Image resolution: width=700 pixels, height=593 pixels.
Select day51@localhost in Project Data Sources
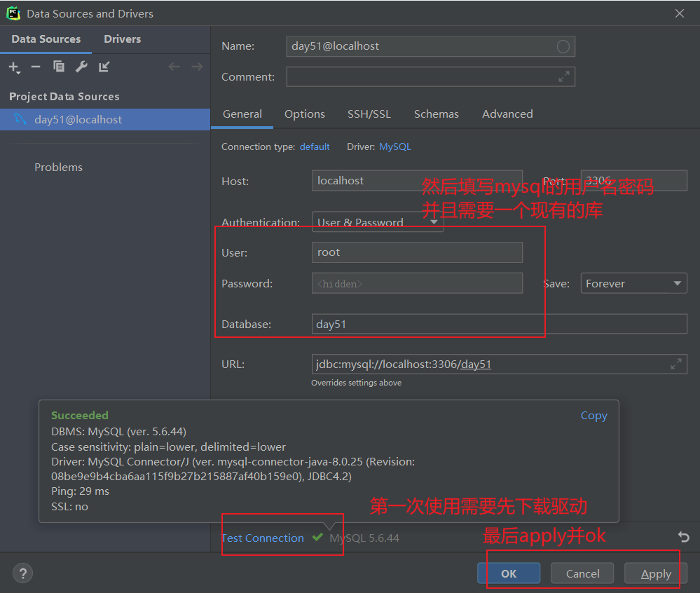105,120
